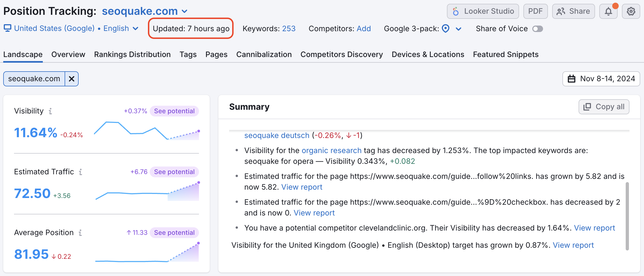View report for follow%20links page traffic

click(302, 187)
